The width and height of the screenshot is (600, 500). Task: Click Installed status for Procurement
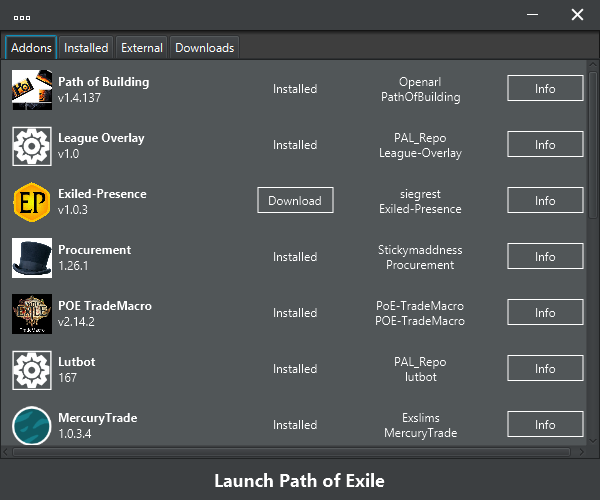(295, 257)
